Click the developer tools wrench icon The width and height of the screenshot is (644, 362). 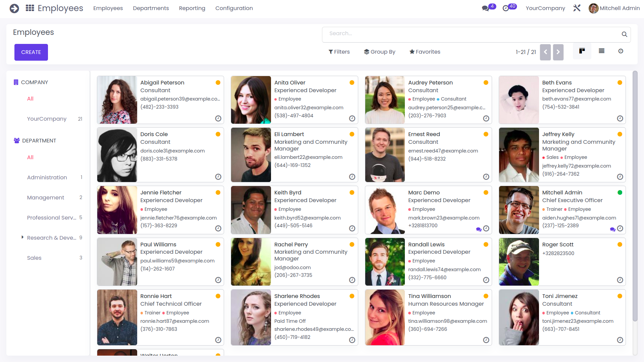577,8
